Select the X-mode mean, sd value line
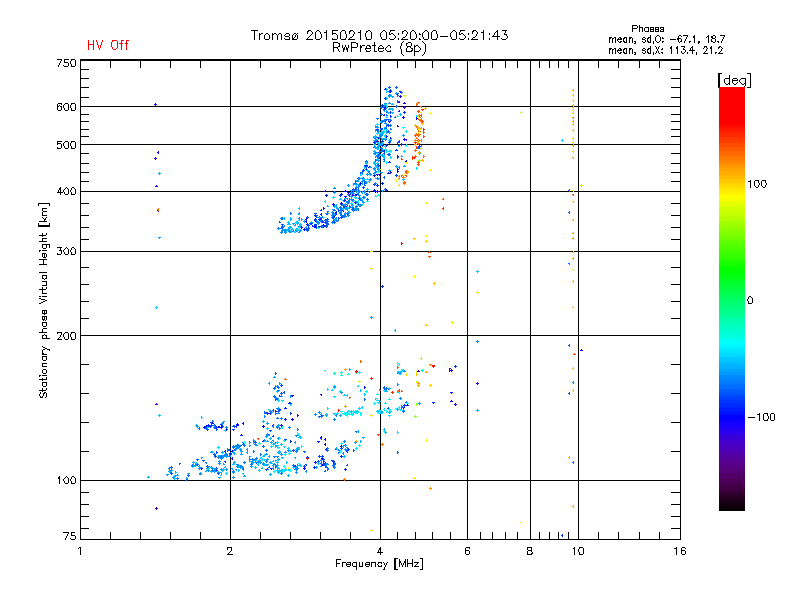This screenshot has height=600, width=800. [665, 50]
